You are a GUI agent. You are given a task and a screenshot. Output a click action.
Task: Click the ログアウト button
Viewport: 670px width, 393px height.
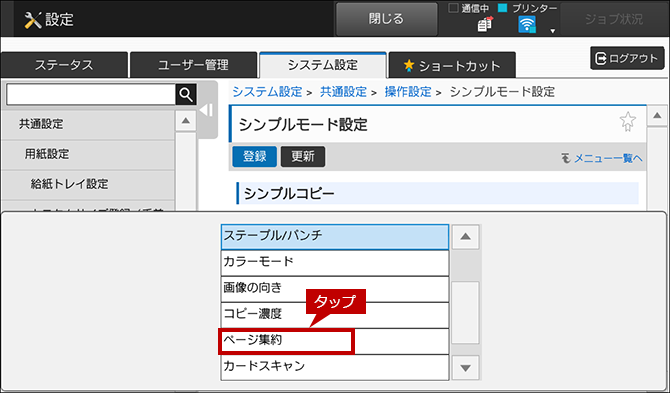tap(627, 59)
